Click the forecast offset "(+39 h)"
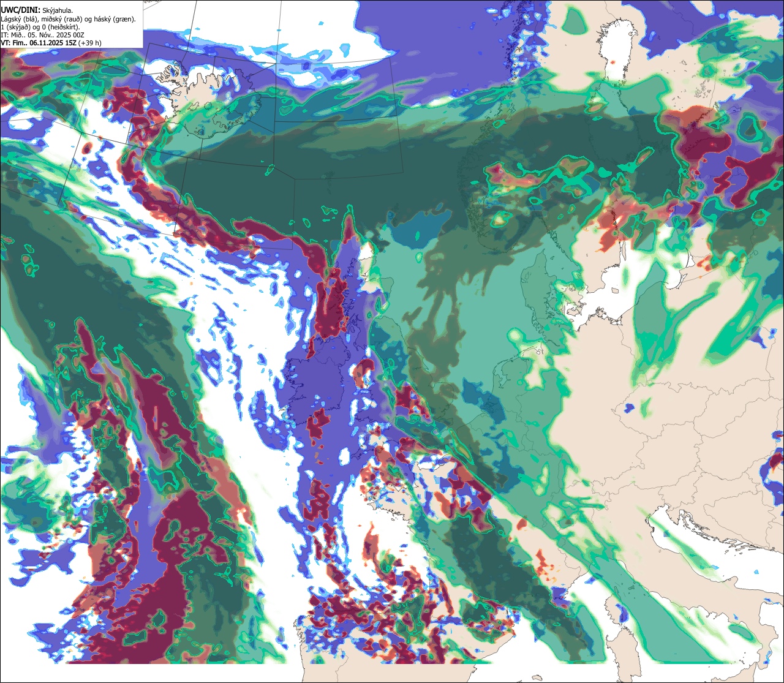This screenshot has height=683, width=784. click(x=89, y=43)
